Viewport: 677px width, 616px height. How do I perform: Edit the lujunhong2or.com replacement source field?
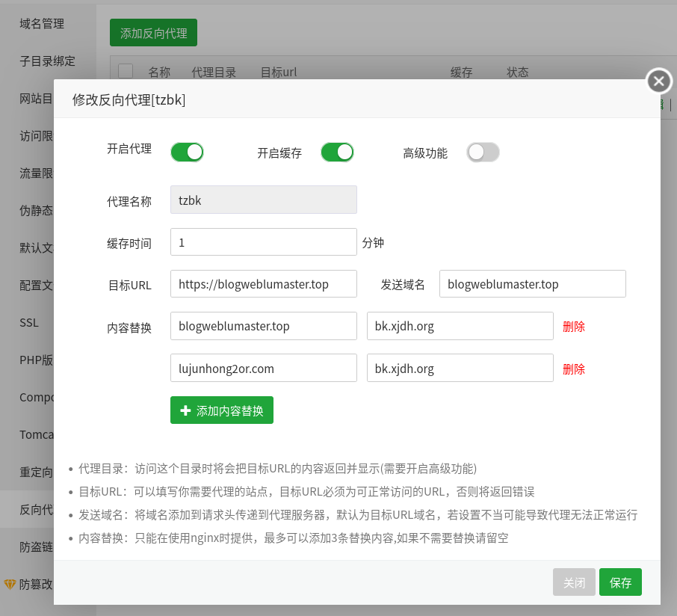tap(263, 368)
